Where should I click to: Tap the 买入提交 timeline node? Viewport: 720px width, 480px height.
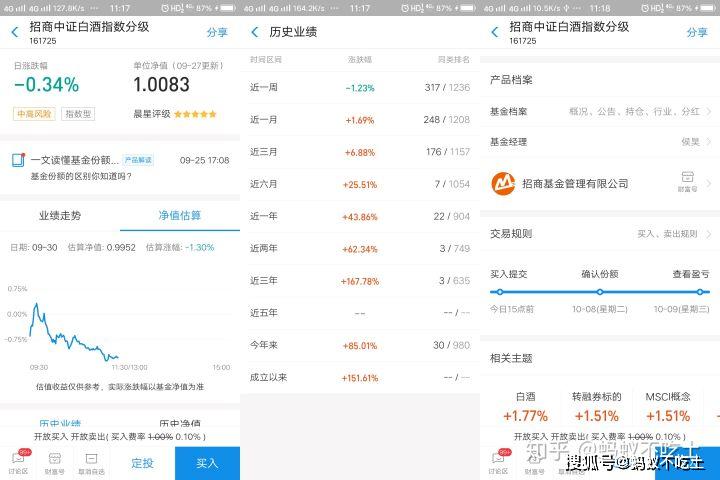pyautogui.click(x=500, y=292)
